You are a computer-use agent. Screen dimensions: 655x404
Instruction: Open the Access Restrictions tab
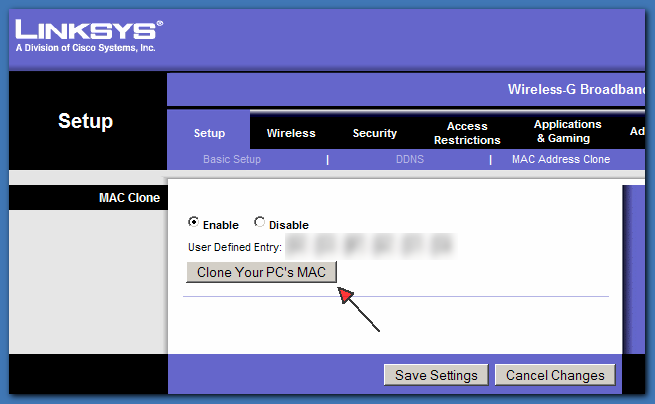(x=467, y=133)
